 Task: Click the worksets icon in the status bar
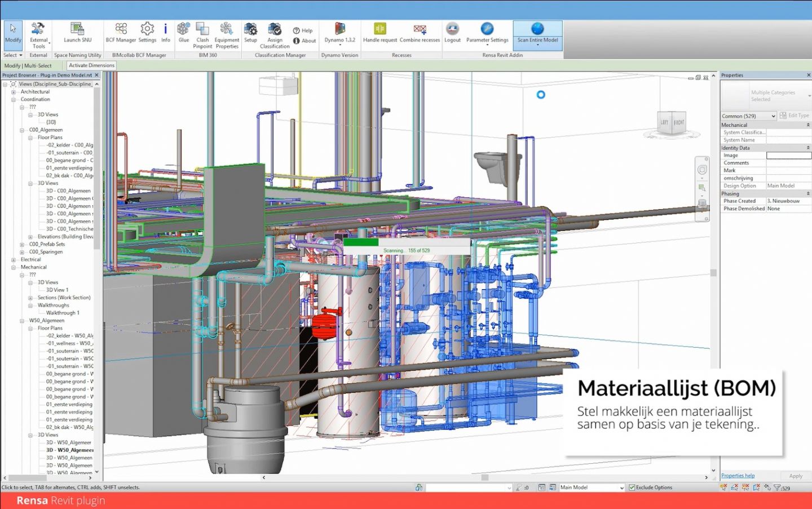coord(419,488)
